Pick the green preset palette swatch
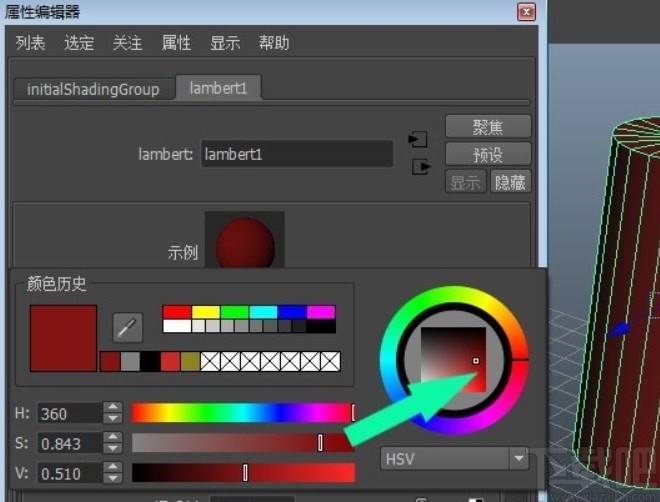Viewport: 660px width, 502px height. 234,312
